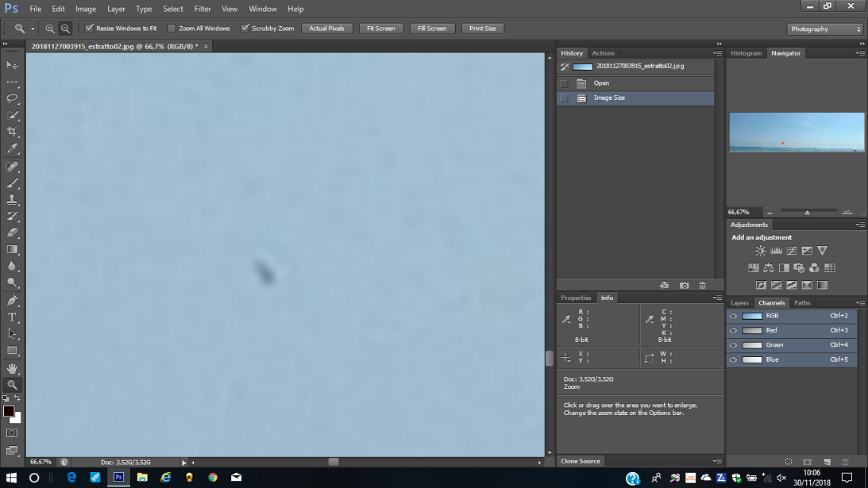Select the Hand tool
The height and width of the screenshot is (488, 868).
pyautogui.click(x=12, y=368)
